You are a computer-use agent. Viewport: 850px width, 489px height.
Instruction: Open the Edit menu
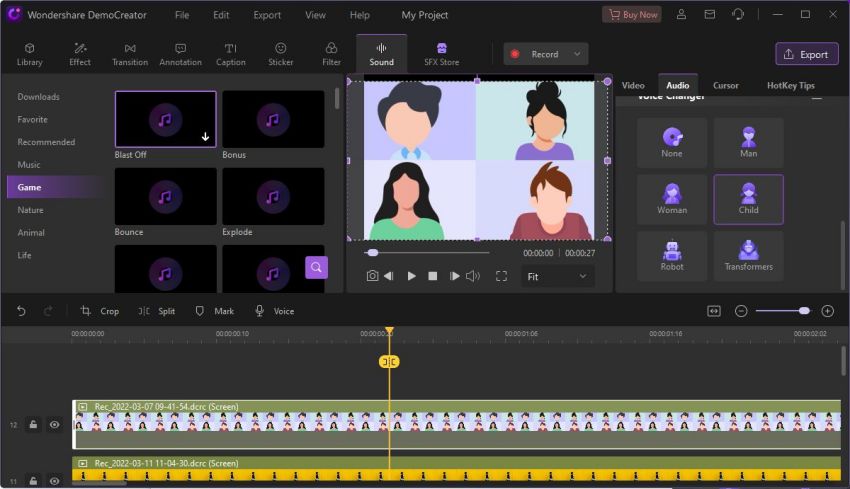coord(221,15)
